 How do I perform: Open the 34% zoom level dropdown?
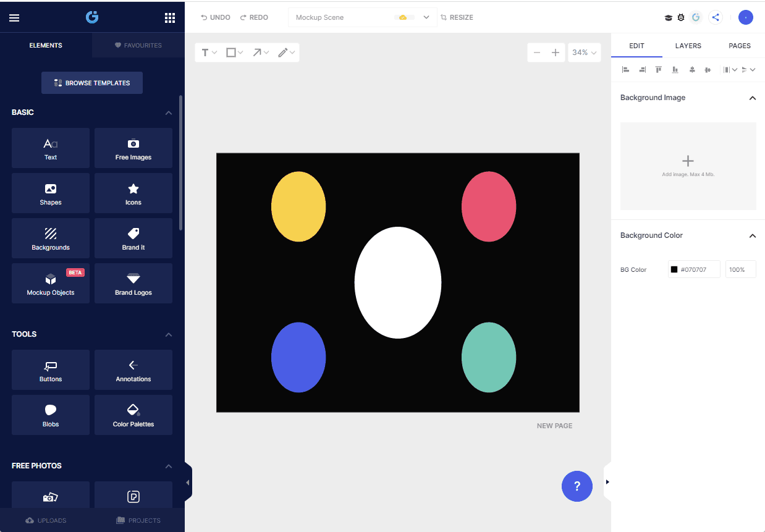tap(584, 53)
